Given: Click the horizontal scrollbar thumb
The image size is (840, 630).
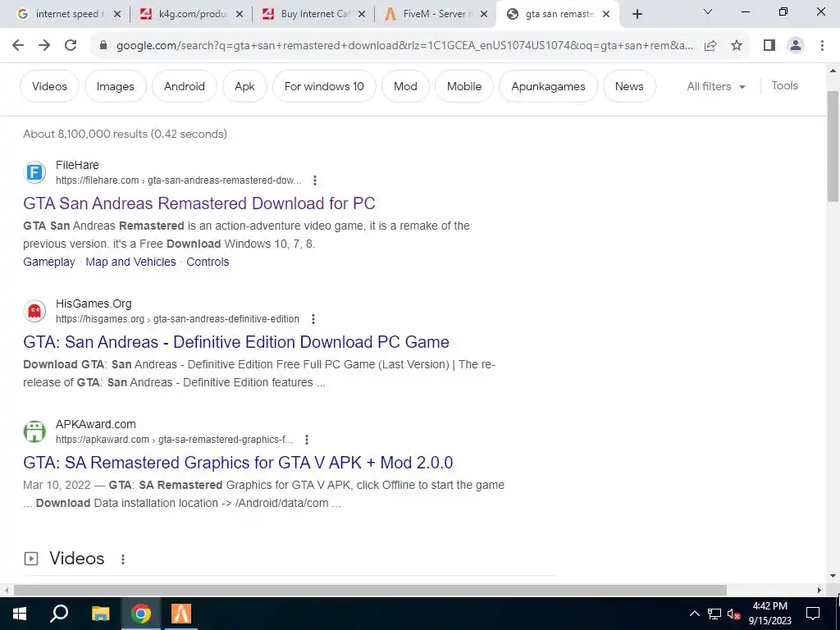Looking at the screenshot, I should 370,591.
